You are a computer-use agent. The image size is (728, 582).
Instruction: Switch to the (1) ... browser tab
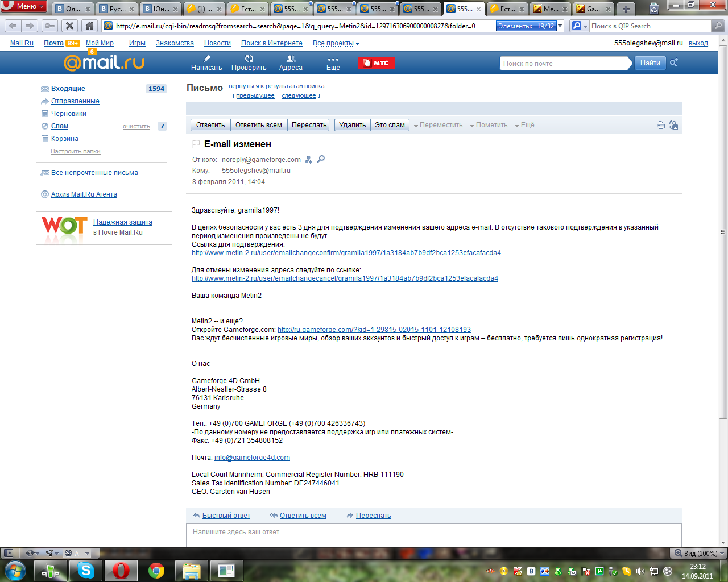pyautogui.click(x=203, y=9)
